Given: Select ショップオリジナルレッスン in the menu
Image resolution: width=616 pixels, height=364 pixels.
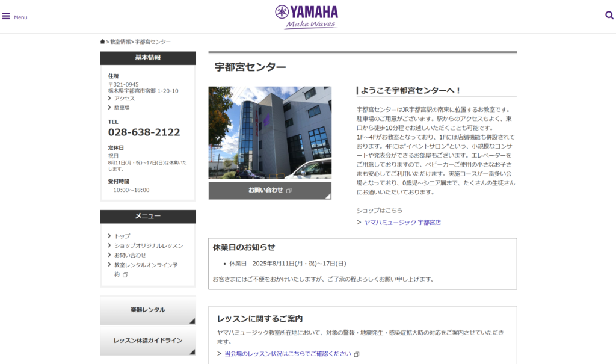Looking at the screenshot, I should tap(149, 245).
